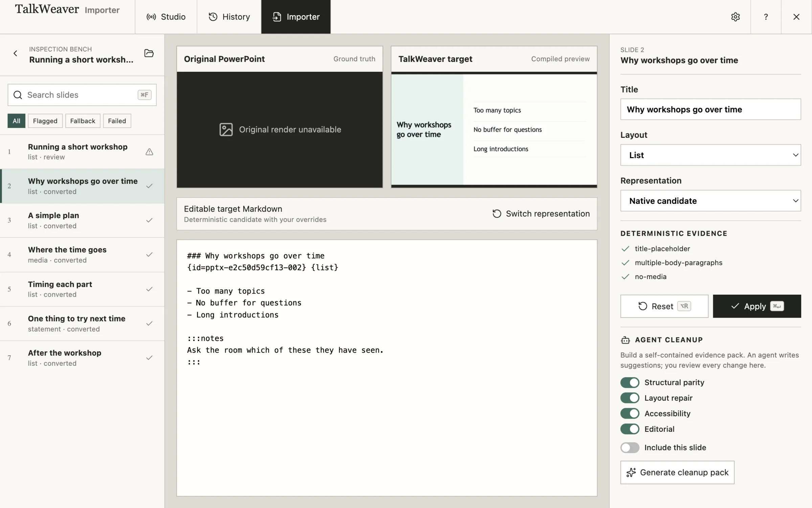Filter slides by Failed

[x=117, y=121]
